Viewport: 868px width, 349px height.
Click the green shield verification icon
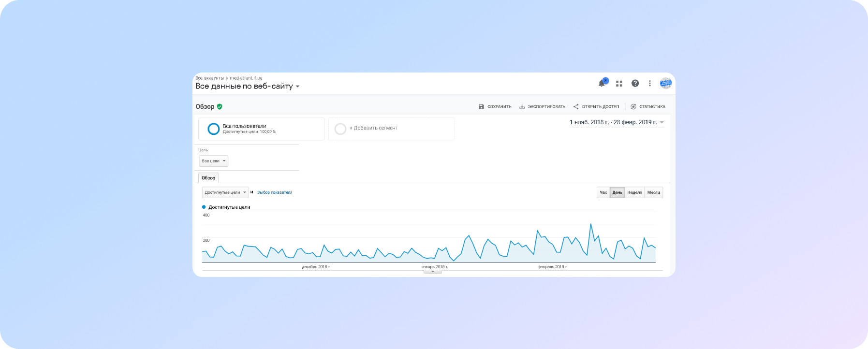click(220, 106)
